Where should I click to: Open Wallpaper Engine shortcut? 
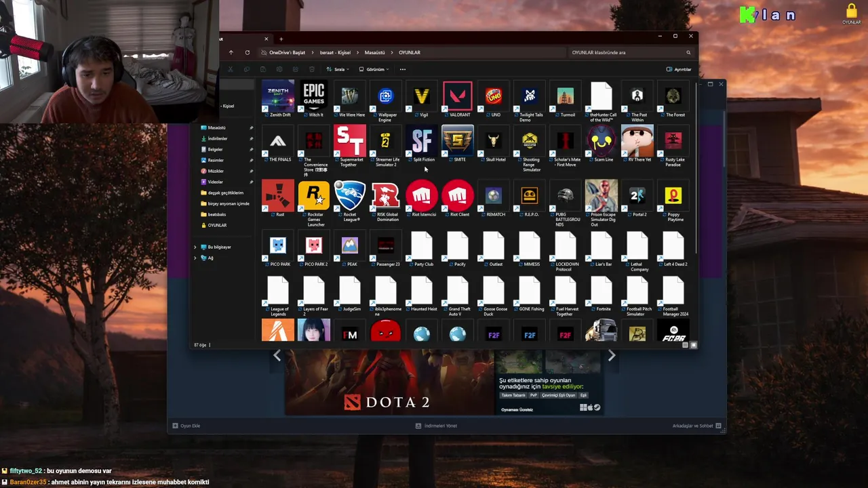(x=386, y=102)
